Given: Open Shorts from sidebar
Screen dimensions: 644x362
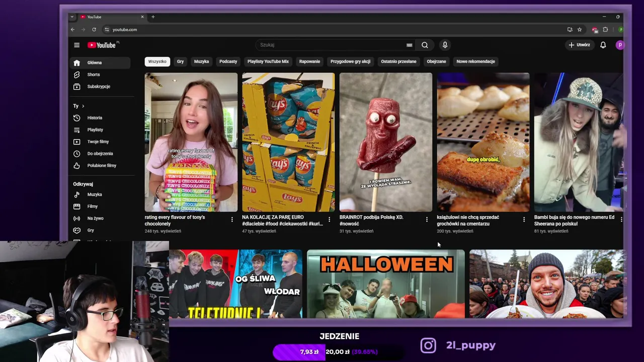Looking at the screenshot, I should click(x=100, y=75).
